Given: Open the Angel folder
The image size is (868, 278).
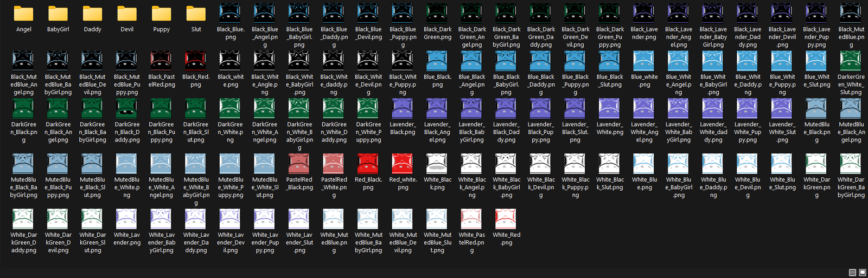Looking at the screenshot, I should coord(23,14).
